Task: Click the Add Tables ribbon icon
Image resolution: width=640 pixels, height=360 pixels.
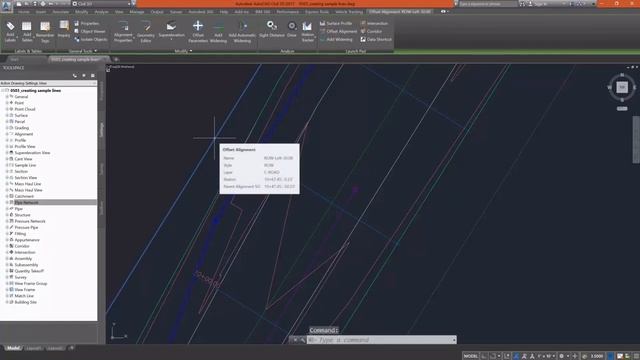Action: coord(27,31)
